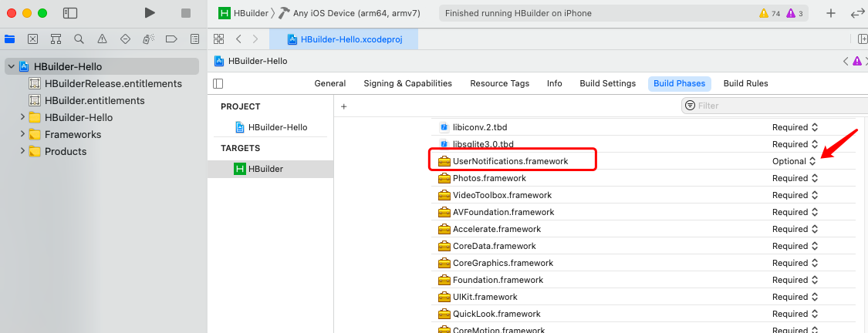Open the Report navigator

195,39
